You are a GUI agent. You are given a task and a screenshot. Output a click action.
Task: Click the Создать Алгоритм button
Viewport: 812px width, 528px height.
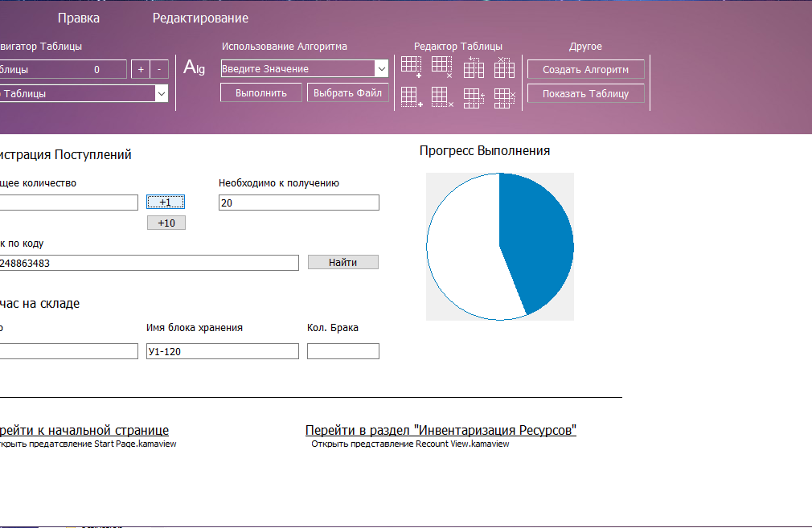[x=586, y=69]
